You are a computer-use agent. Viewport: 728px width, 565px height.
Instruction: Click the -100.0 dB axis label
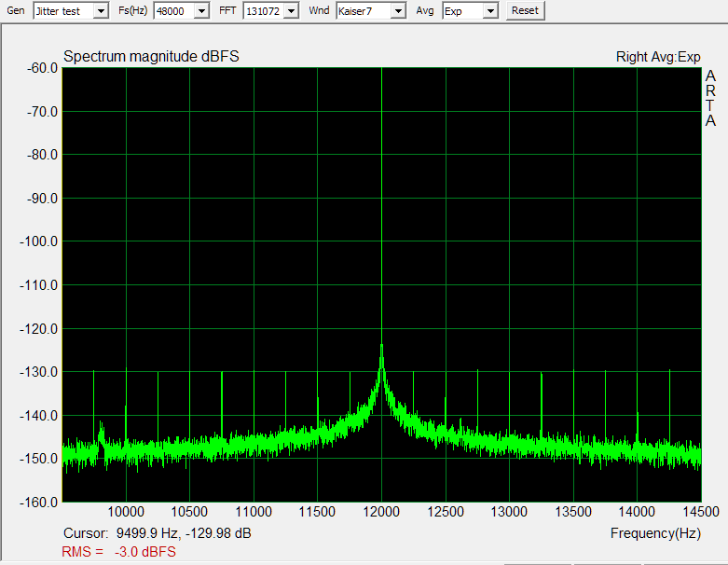pyautogui.click(x=39, y=241)
